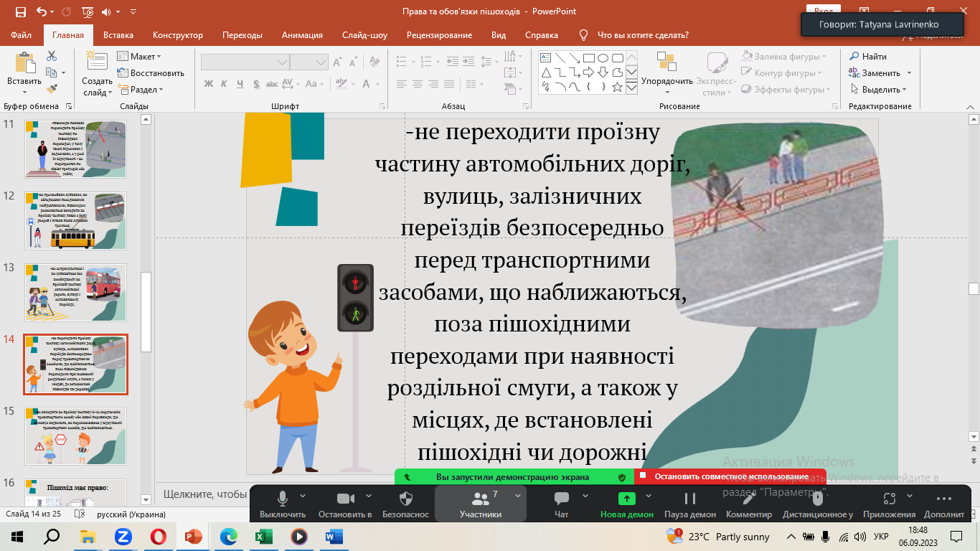This screenshot has width=980, height=551.
Task: Select slide 13 thumbnail with red bus
Action: (76, 292)
